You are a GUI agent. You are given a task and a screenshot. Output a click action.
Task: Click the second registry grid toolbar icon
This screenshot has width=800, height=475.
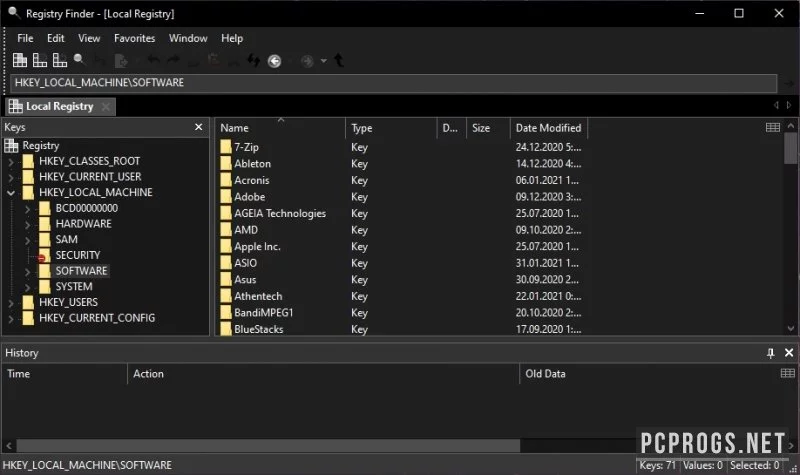click(40, 60)
